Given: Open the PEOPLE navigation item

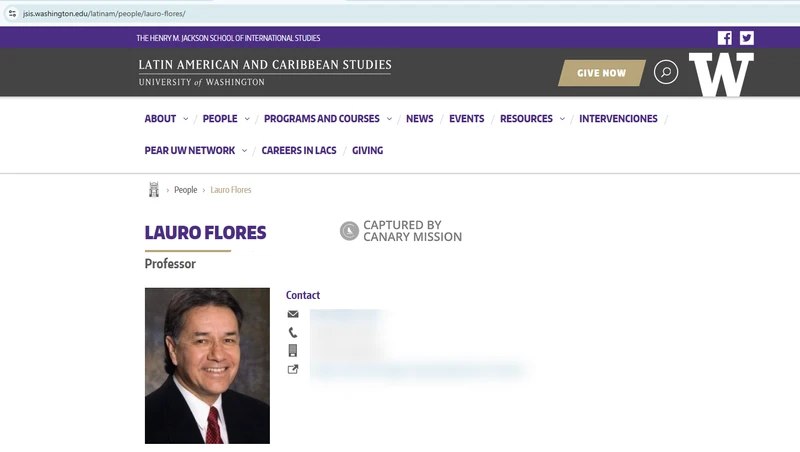Looking at the screenshot, I should 220,118.
